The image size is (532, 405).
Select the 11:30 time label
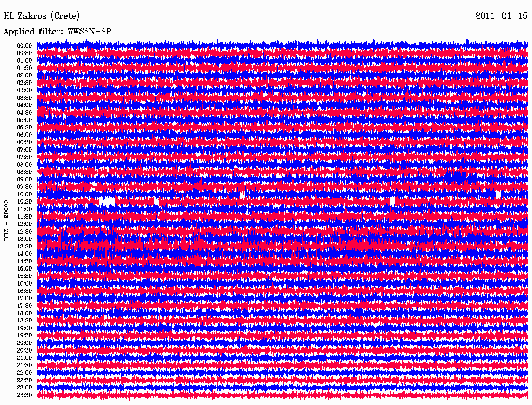[24, 217]
